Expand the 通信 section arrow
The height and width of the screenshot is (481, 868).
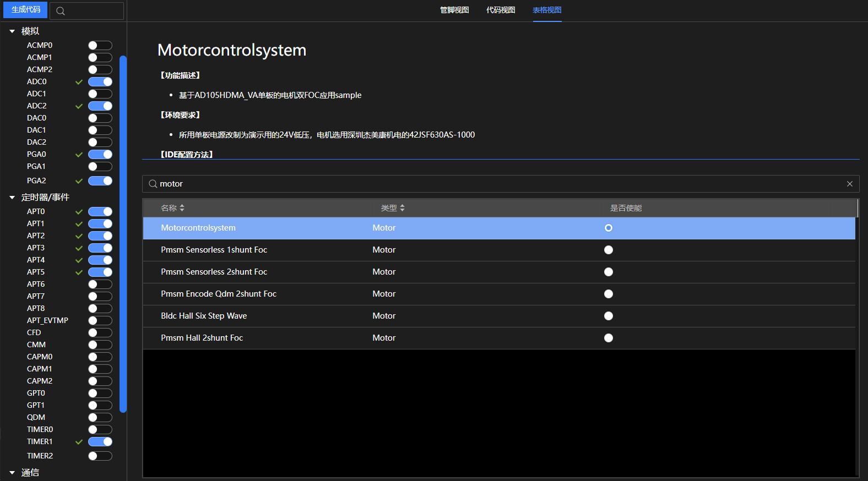click(12, 473)
